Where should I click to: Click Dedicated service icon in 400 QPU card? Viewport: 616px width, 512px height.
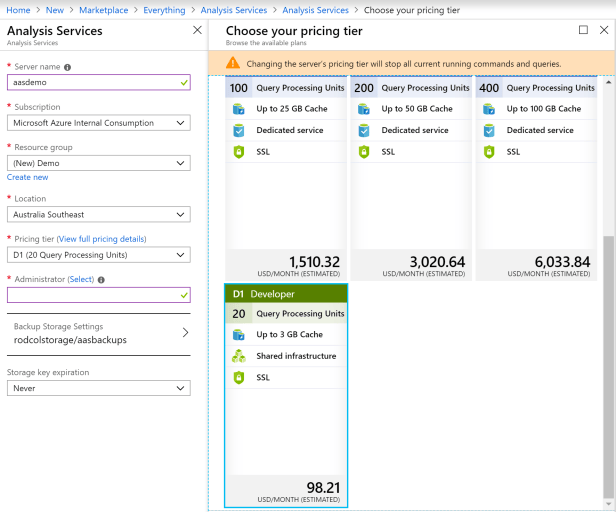pyautogui.click(x=489, y=130)
